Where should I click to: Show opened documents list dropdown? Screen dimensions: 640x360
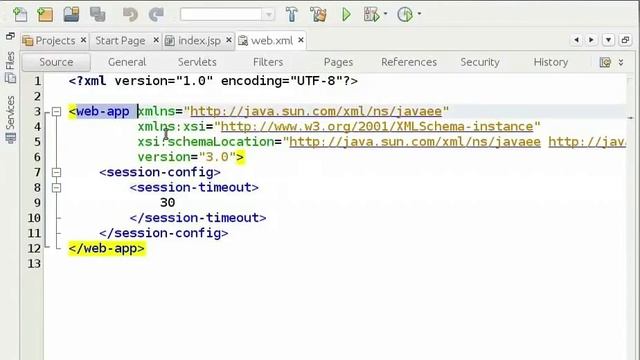(608, 40)
